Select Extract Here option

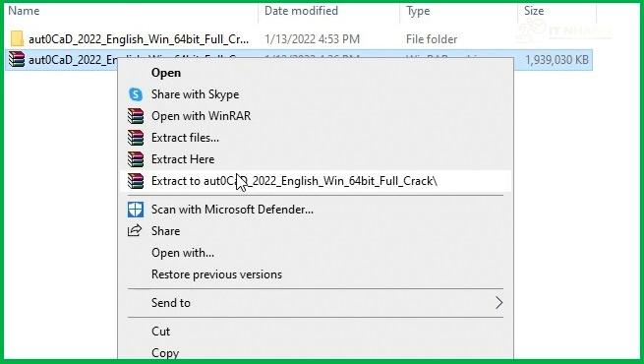(x=183, y=159)
